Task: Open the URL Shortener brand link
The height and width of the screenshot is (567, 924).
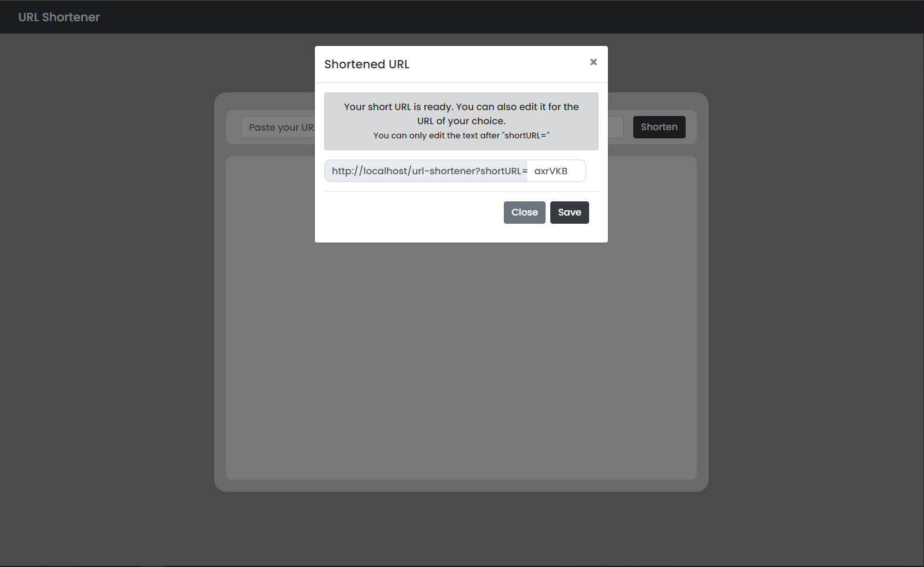Action: pyautogui.click(x=59, y=17)
